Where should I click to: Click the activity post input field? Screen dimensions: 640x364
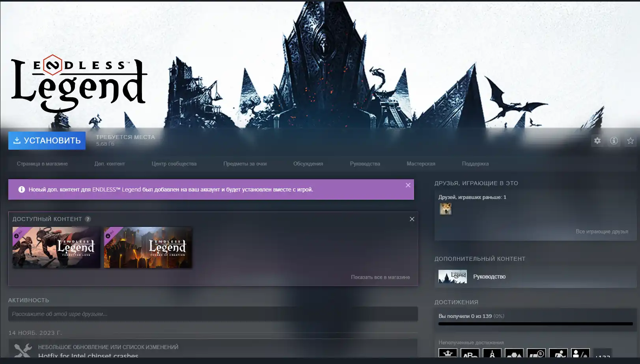213,314
